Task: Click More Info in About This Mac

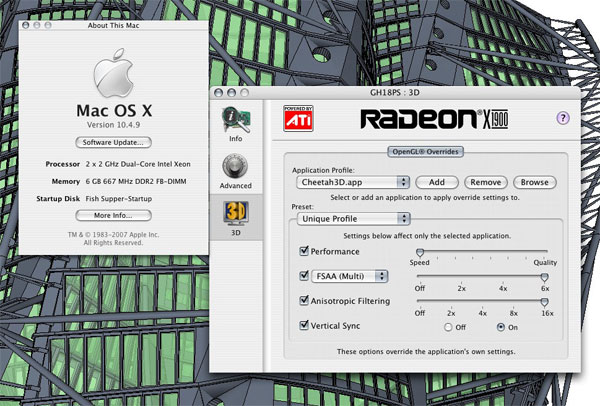Action: click(113, 215)
